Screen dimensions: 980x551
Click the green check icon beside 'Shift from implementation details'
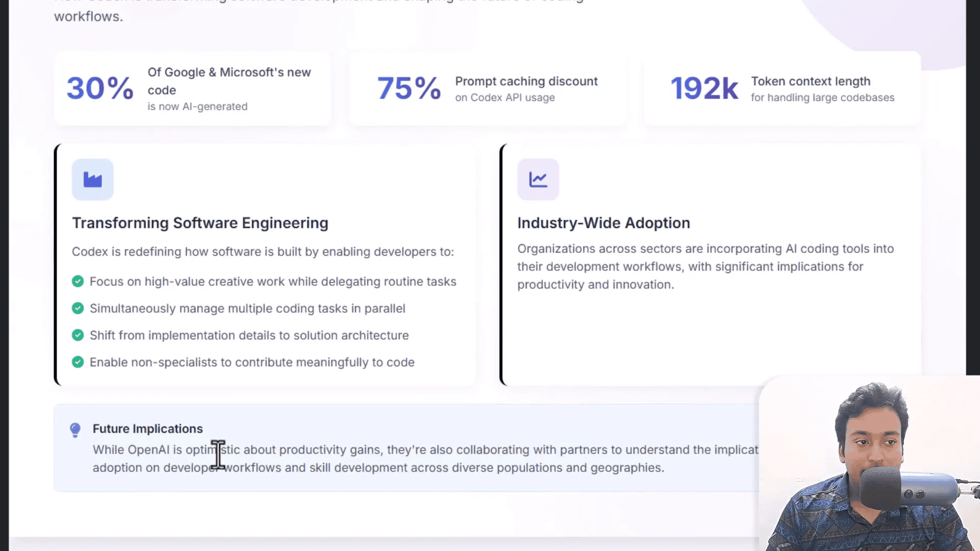[78, 335]
